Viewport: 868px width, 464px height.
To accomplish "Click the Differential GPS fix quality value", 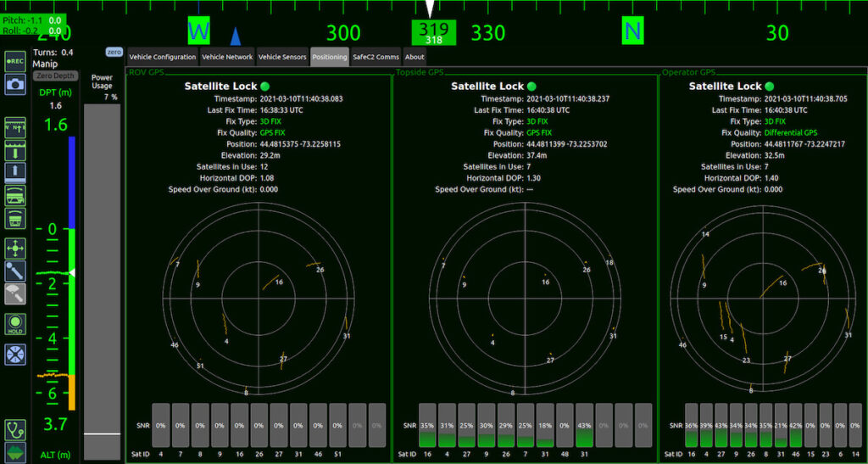I will (x=791, y=133).
